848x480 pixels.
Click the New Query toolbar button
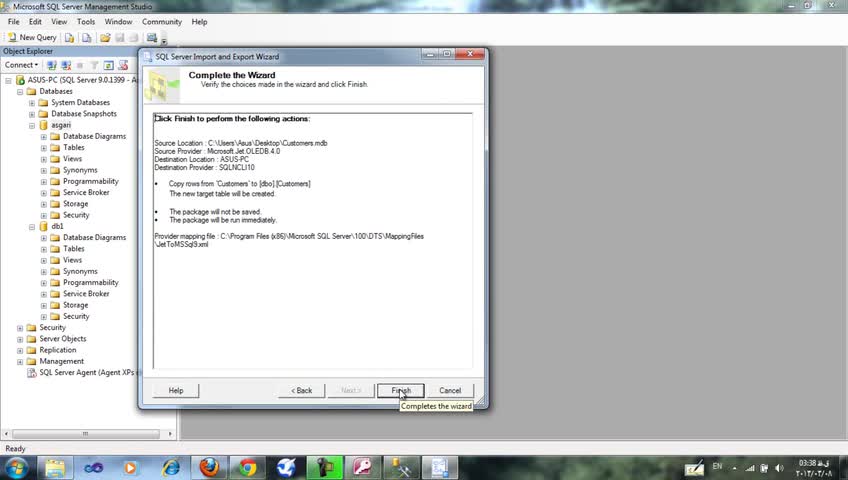tap(32, 37)
